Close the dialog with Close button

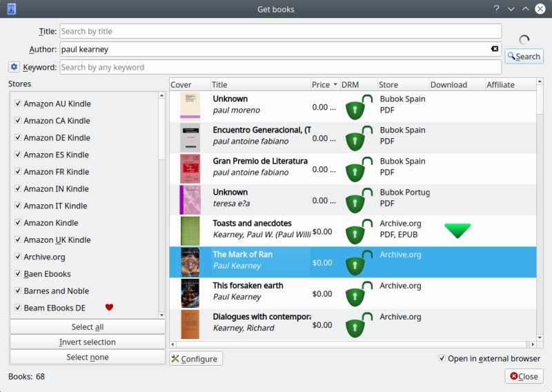coord(524,376)
